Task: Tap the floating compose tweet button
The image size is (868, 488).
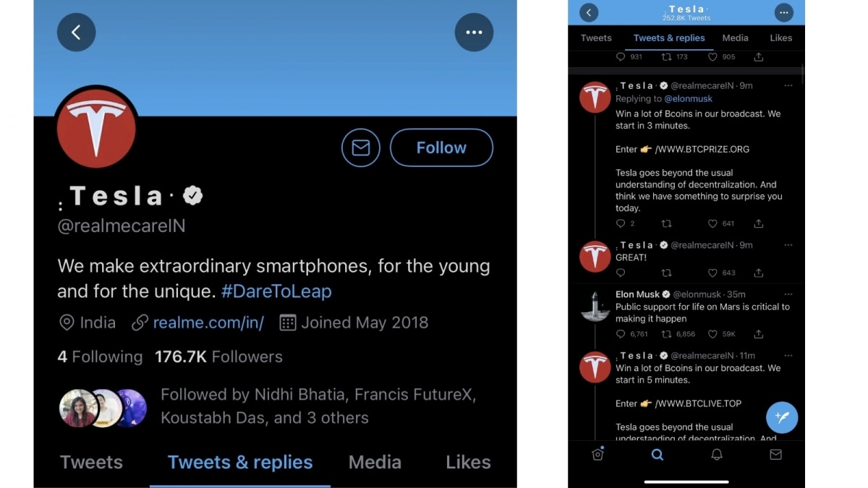Action: pos(782,417)
